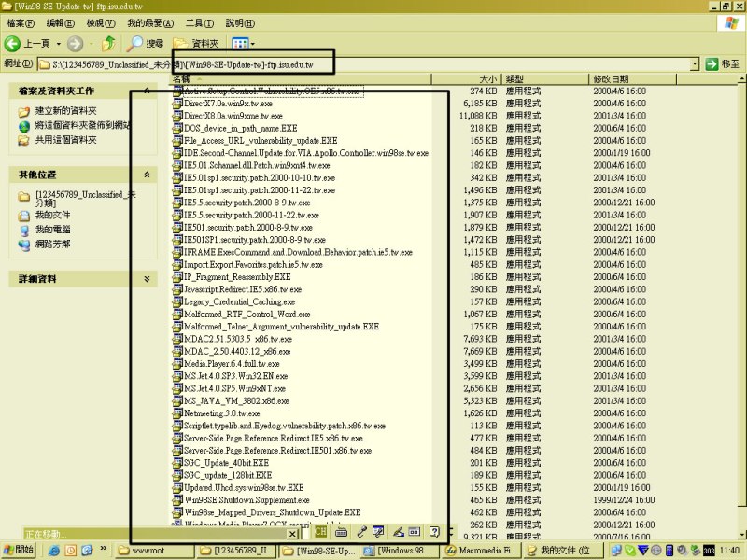Select Malformed_RTF_Control_Word.exe file icon
Screen dimensions: 747x560
point(177,314)
